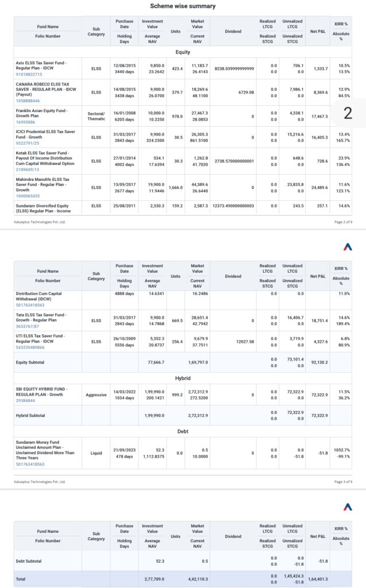Click the 'Debt Subtotal' row label
The width and height of the screenshot is (366, 588).
[29, 562]
